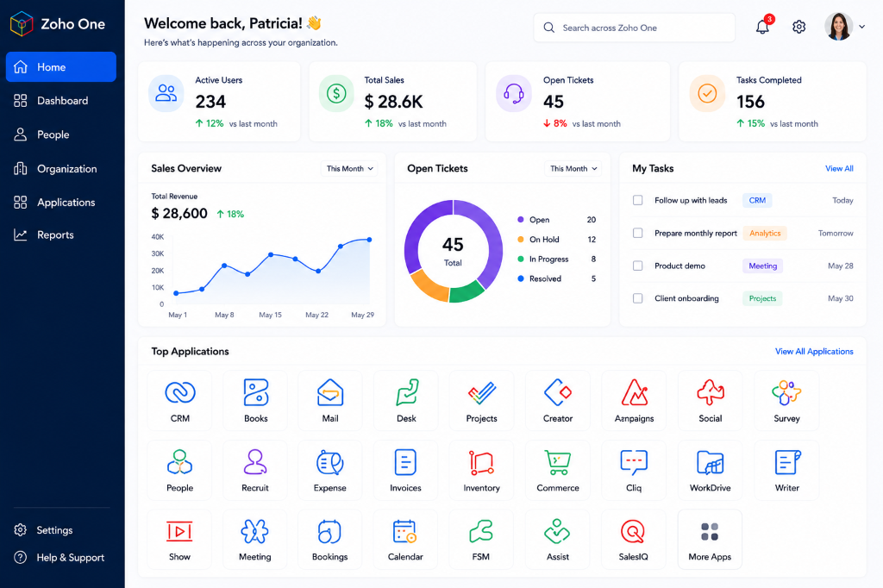Screen dimensions: 883x588
Task: Open Patricia's profile avatar
Action: (x=838, y=27)
